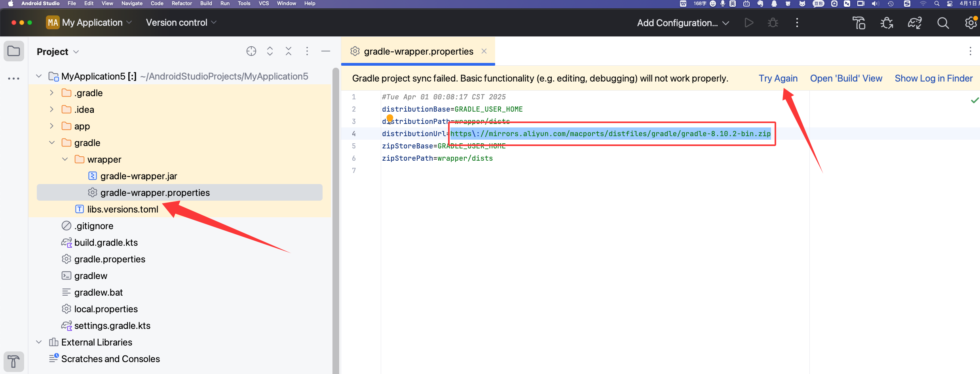Click the Select Opened File target icon
Viewport: 980px width, 374px height.
[x=251, y=51]
